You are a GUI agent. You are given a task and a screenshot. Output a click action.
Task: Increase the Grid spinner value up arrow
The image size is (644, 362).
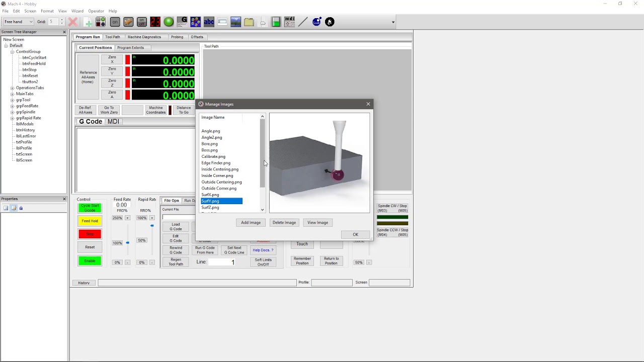(62, 20)
